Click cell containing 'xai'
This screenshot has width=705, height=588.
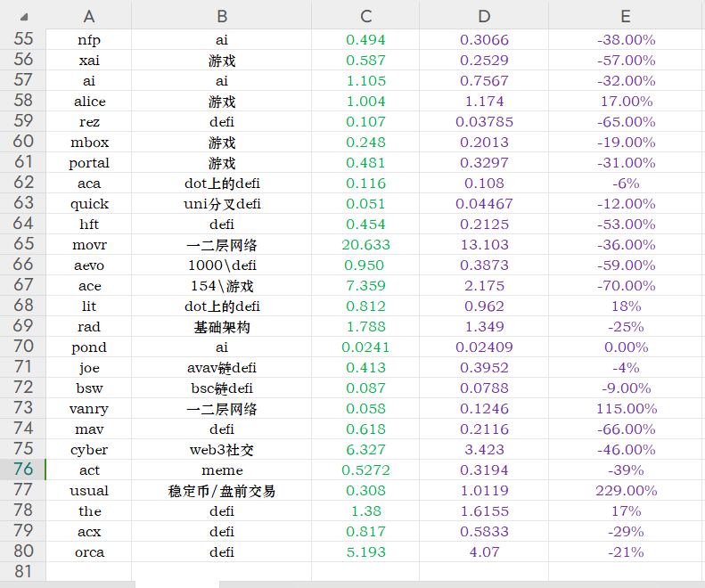(88, 61)
